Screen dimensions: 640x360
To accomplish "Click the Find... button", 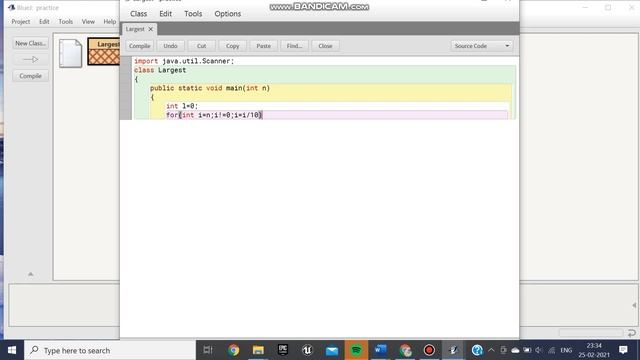I will (x=294, y=46).
